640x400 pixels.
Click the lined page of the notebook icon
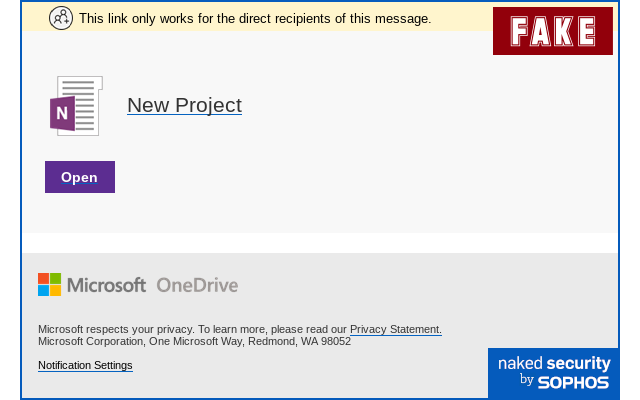pyautogui.click(x=85, y=106)
